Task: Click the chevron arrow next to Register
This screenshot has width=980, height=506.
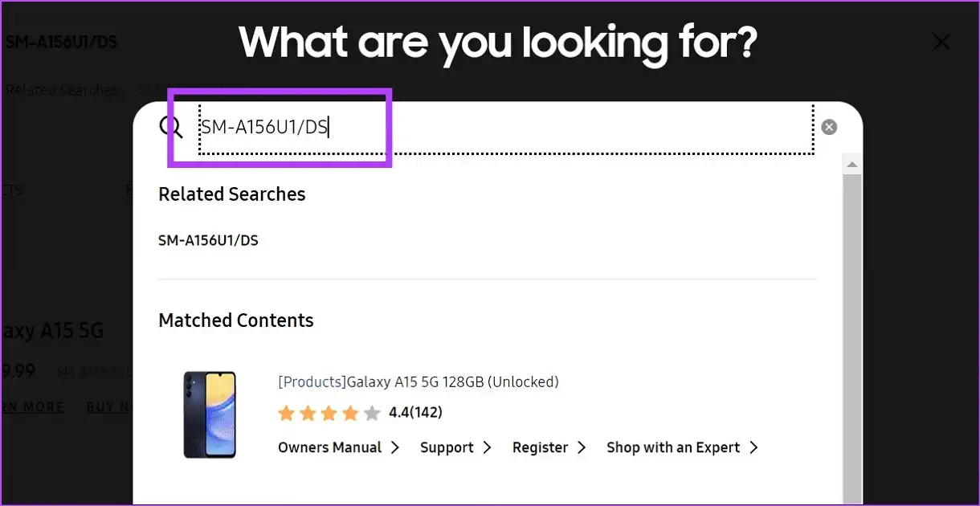Action: pyautogui.click(x=582, y=447)
